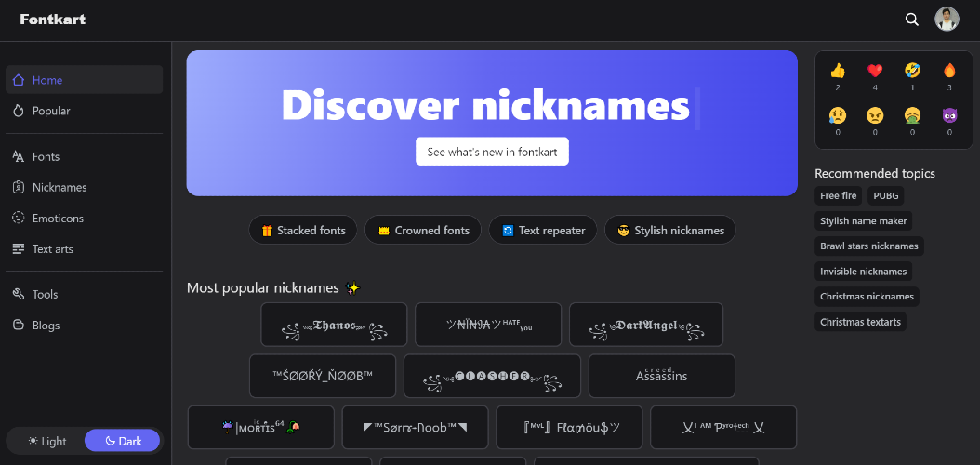Click the Discover nicknames banner heading
980x465 pixels.
485,105
